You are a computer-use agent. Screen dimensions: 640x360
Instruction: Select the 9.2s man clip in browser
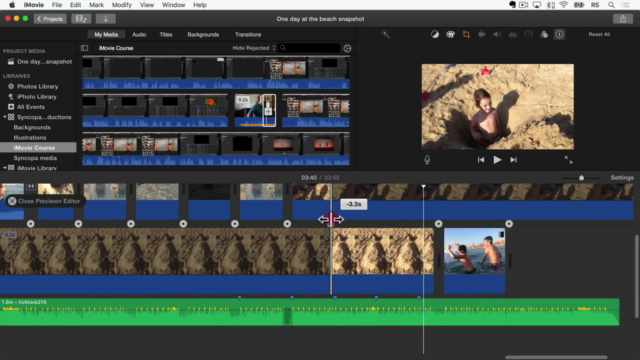(x=255, y=110)
